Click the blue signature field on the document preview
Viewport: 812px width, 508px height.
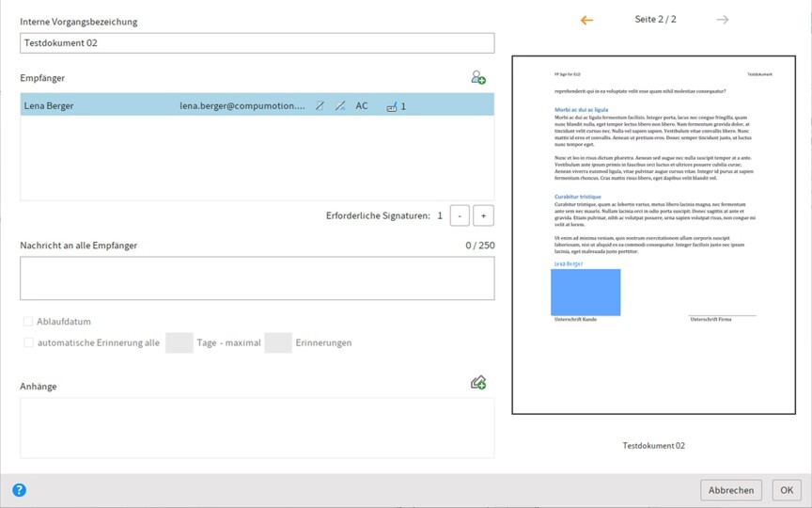point(586,292)
